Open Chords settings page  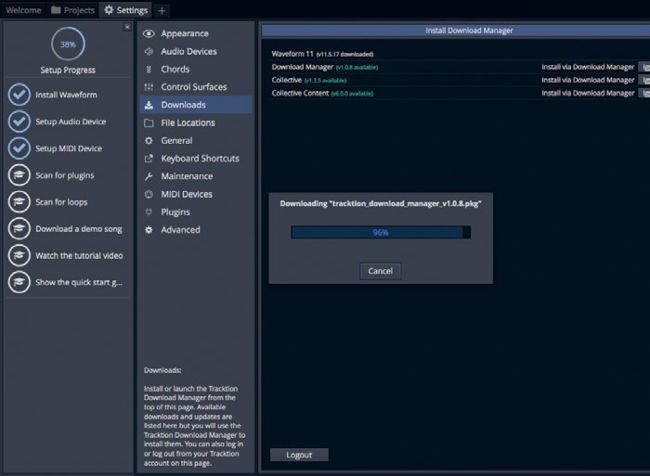click(196, 69)
